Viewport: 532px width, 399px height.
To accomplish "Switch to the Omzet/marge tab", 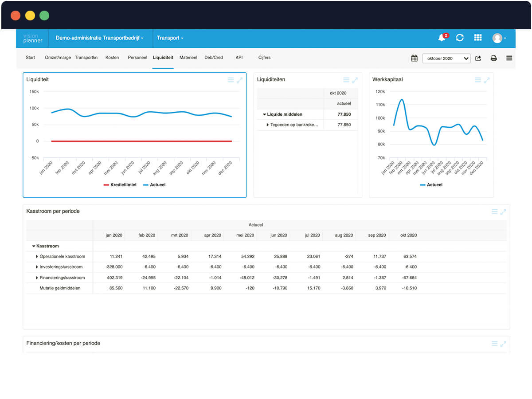I will click(x=58, y=58).
